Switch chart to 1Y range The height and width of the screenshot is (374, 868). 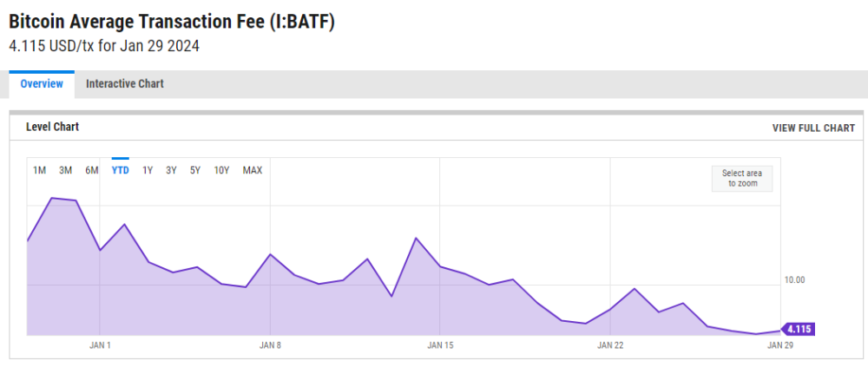coord(148,170)
